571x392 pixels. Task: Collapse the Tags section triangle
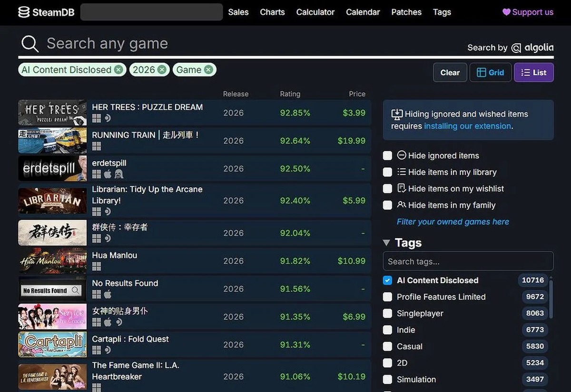[387, 243]
